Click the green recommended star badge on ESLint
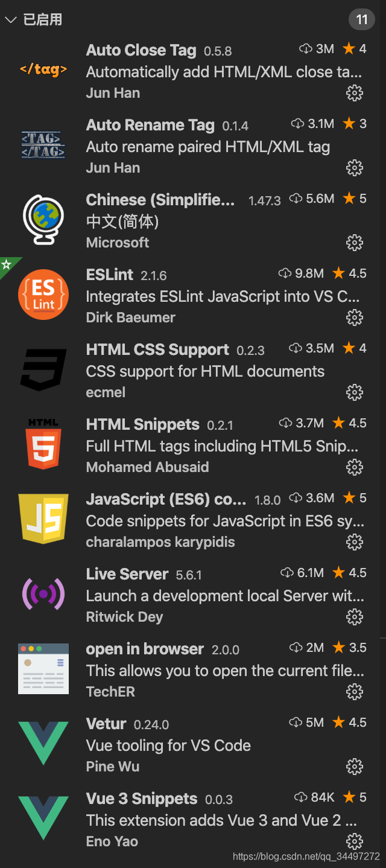 pyautogui.click(x=7, y=264)
